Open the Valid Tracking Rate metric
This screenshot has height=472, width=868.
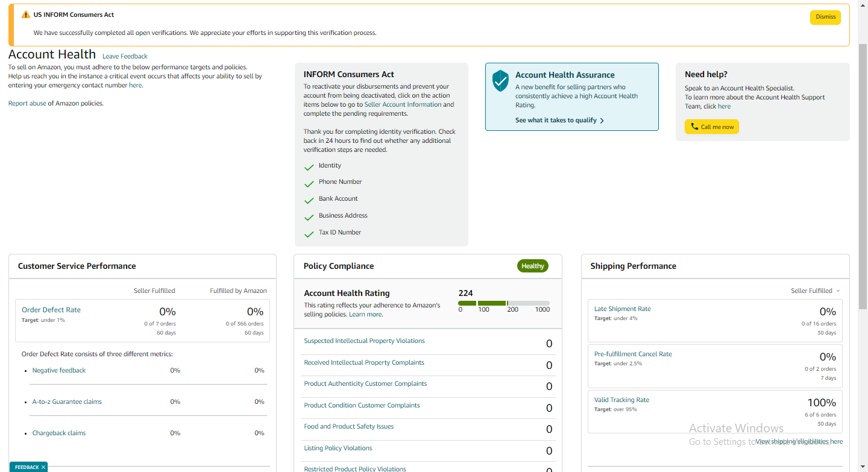621,400
